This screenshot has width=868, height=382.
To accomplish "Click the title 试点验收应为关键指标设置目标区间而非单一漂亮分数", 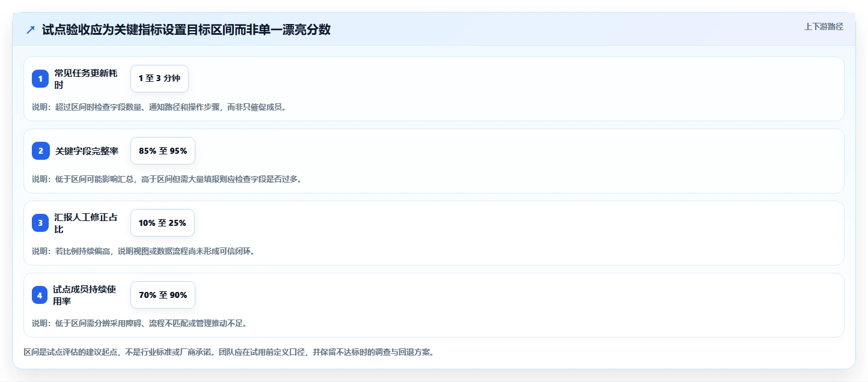I will click(186, 30).
